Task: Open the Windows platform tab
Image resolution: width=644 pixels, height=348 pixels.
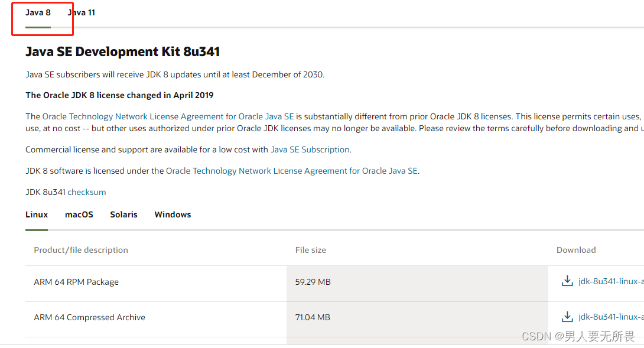Action: [173, 214]
